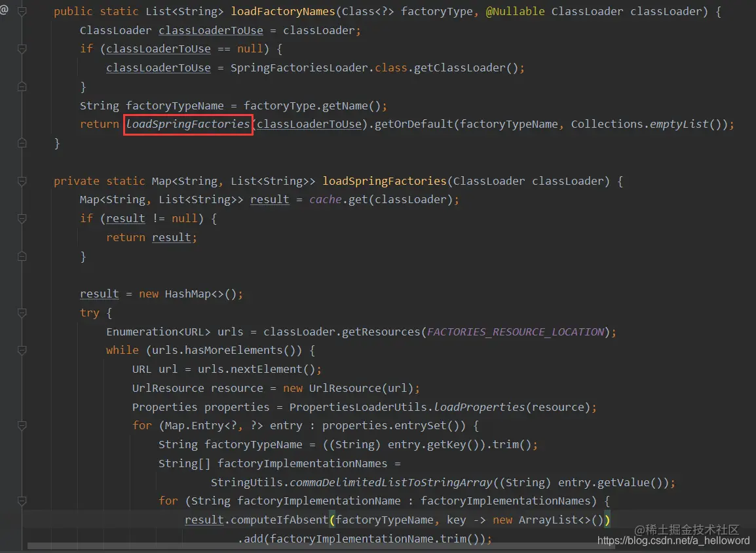Select SpringFactoriesLoader class reference

pyautogui.click(x=299, y=68)
